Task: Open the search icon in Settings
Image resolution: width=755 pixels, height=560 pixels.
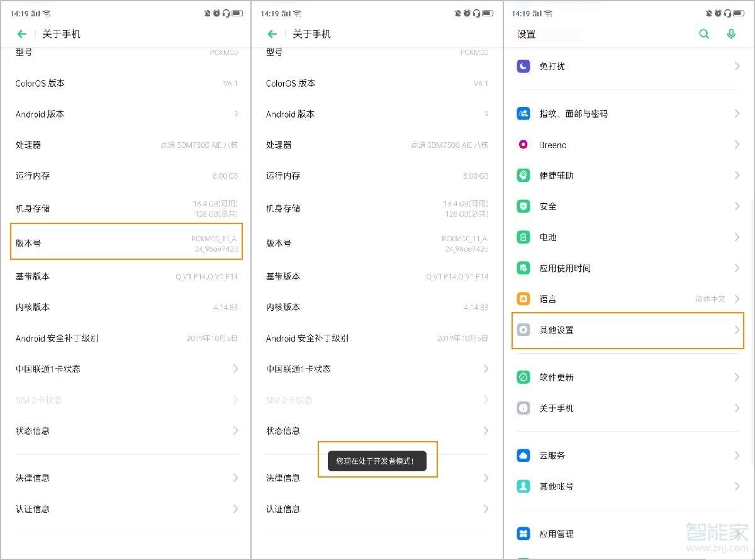Action: click(704, 34)
